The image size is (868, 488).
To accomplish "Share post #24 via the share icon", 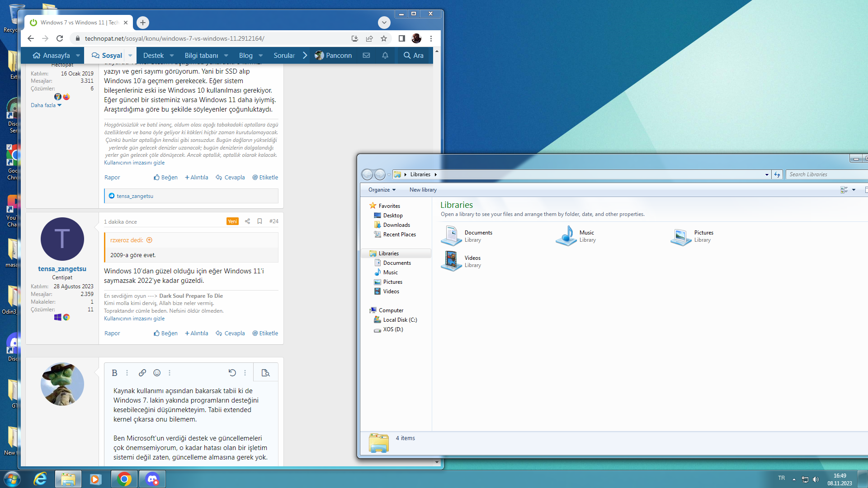I will click(247, 221).
